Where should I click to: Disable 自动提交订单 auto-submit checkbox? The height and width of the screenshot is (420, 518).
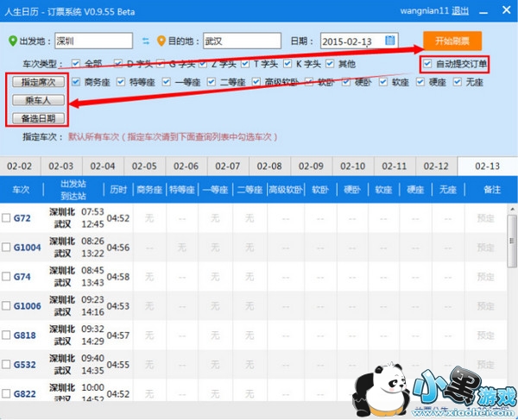click(427, 63)
